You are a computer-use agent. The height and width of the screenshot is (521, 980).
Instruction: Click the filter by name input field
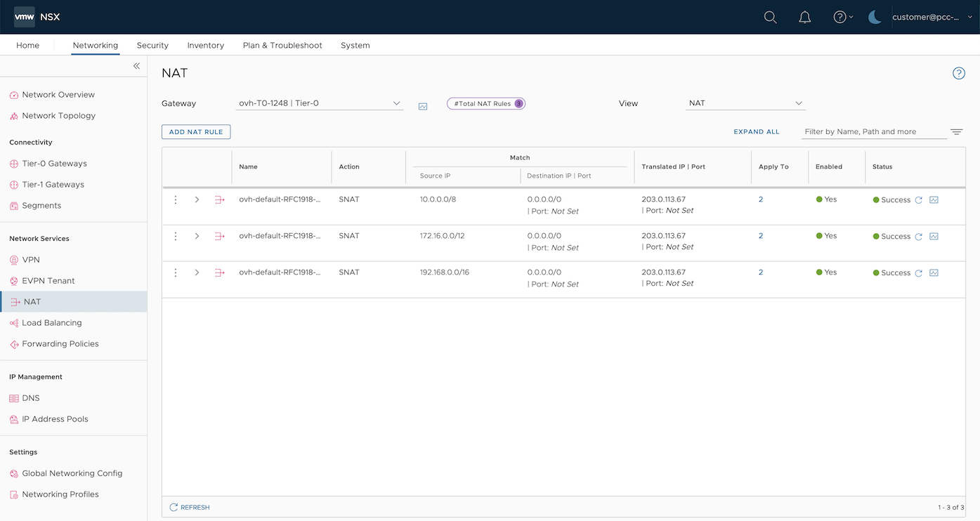pos(874,132)
